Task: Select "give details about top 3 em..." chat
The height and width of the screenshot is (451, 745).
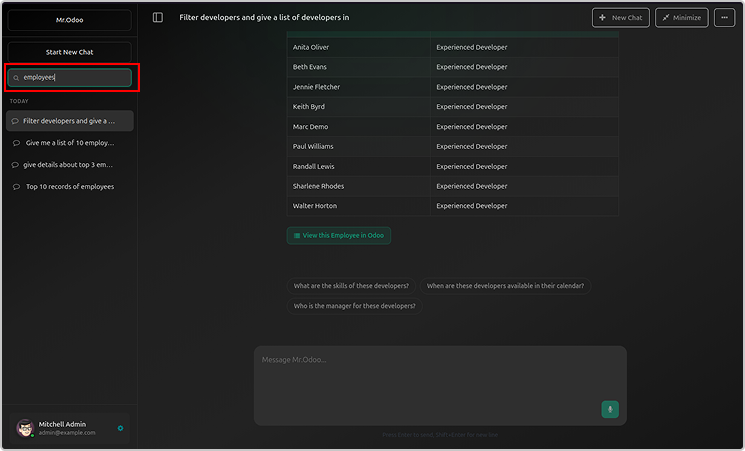Action: [x=69, y=165]
